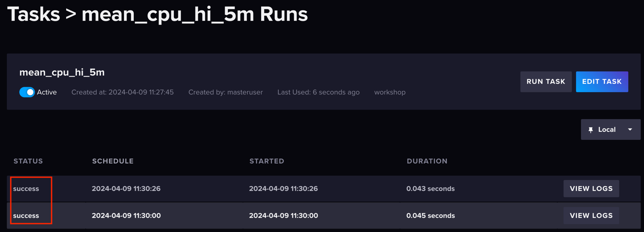This screenshot has width=644, height=232.
Task: Click the mean_cpu_hi_5m task name
Action: coord(62,72)
